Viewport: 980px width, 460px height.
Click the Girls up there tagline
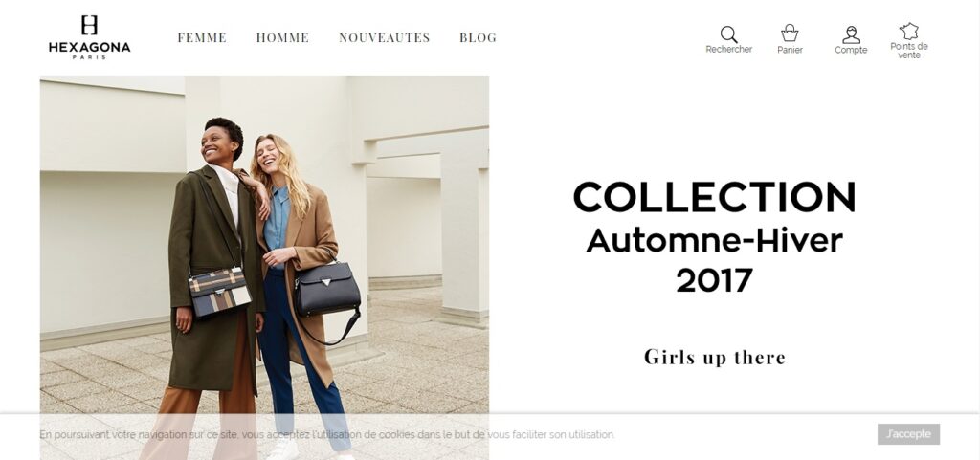pos(714,358)
